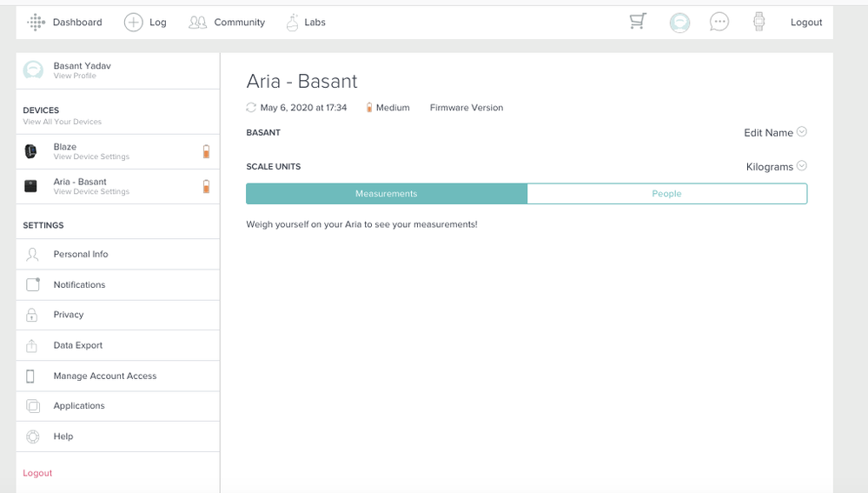Switch to the People tab
The image size is (868, 493).
667,193
